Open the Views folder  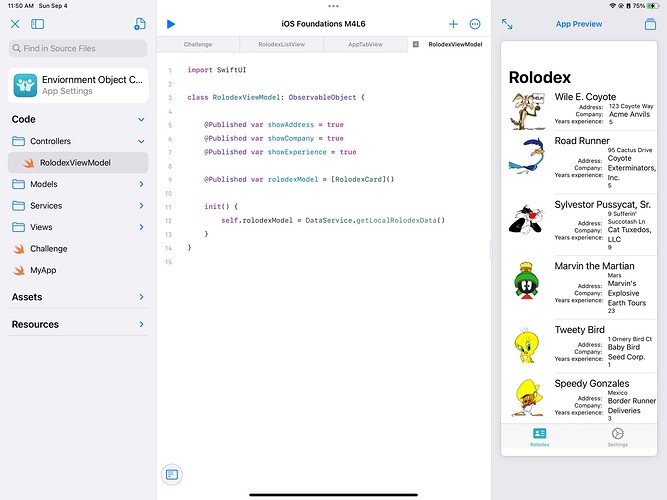coord(41,227)
